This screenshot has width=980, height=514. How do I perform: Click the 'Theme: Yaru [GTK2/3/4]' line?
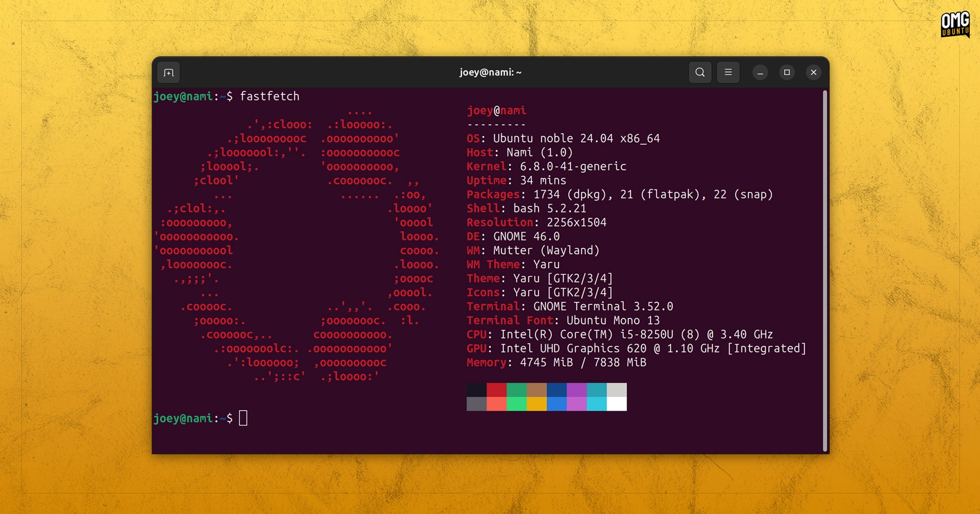[x=540, y=278]
